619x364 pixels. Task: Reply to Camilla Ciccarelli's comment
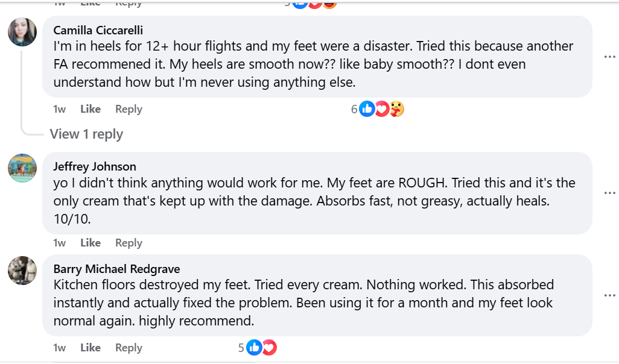click(129, 109)
